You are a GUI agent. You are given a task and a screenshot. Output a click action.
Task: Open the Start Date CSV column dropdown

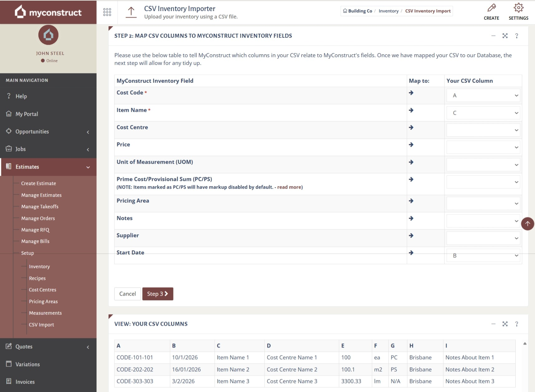click(x=483, y=256)
